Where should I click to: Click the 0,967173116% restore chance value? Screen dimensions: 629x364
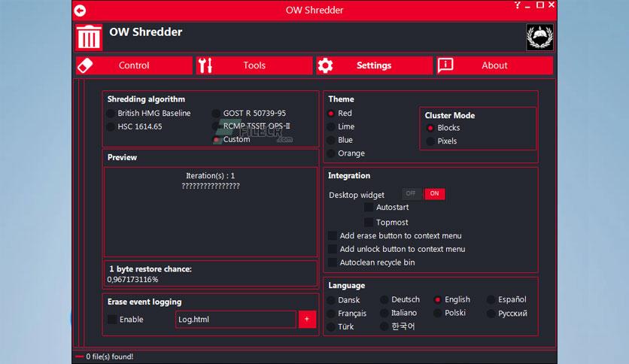point(132,280)
